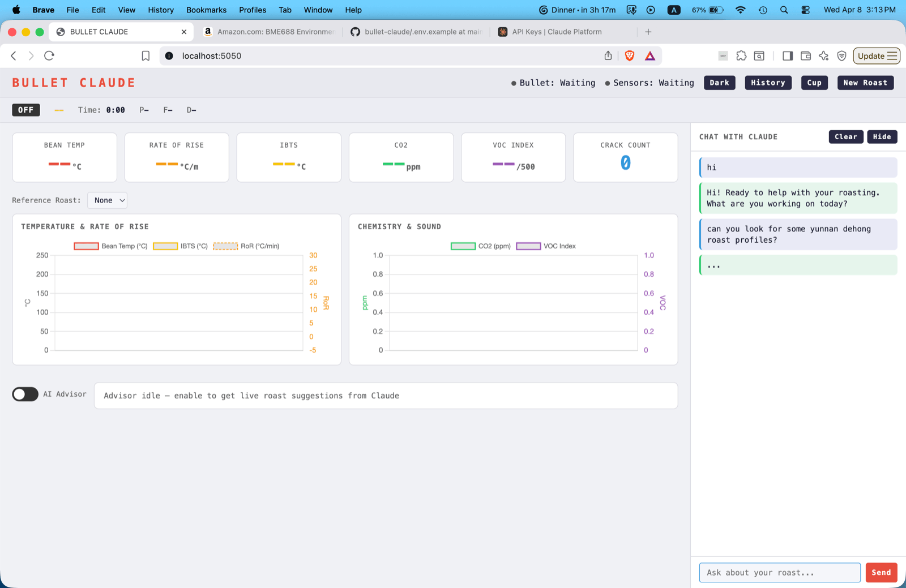The image size is (906, 588).
Task: Click the text input source A icon
Action: click(674, 10)
